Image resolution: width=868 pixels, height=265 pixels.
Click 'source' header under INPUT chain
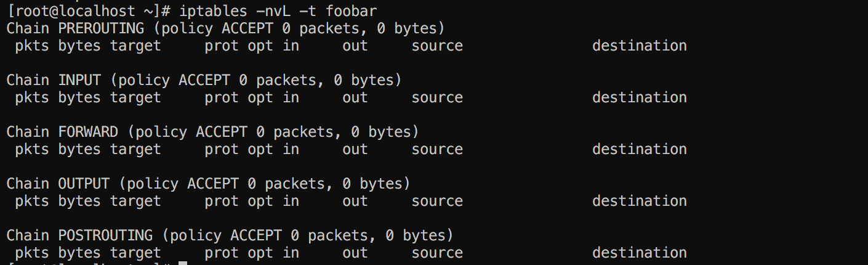coord(437,97)
